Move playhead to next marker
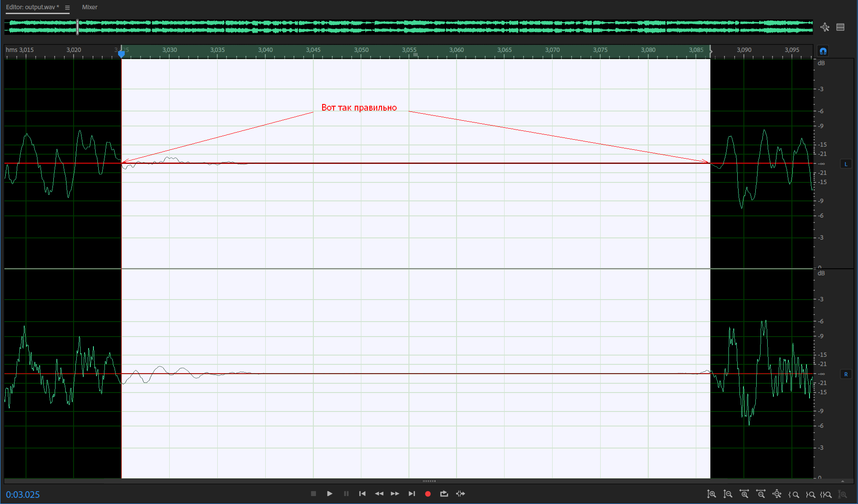 pyautogui.click(x=412, y=494)
